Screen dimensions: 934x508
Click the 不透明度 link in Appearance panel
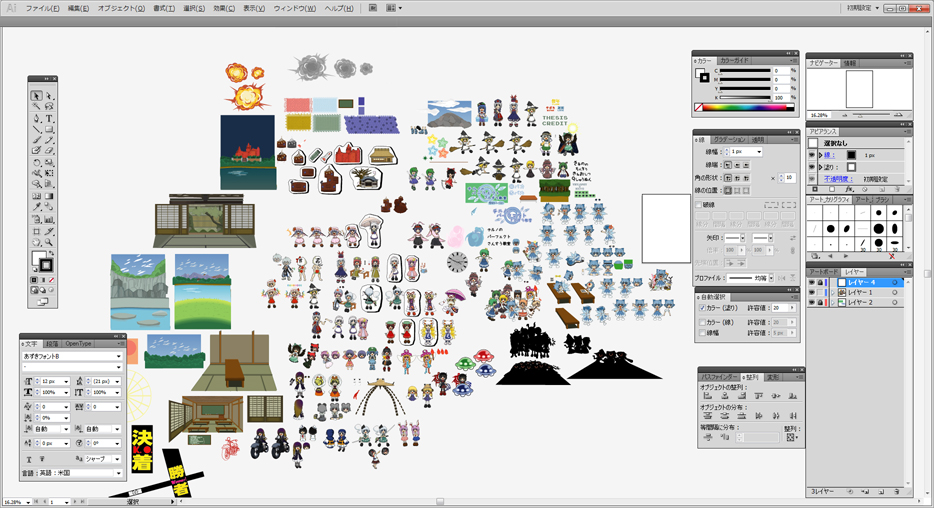click(x=838, y=179)
